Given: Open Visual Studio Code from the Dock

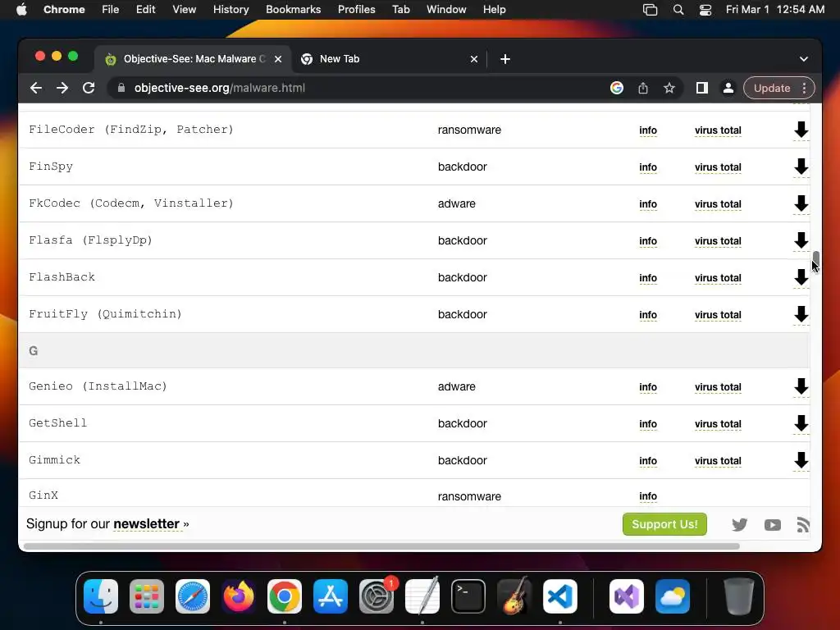Looking at the screenshot, I should [559, 596].
